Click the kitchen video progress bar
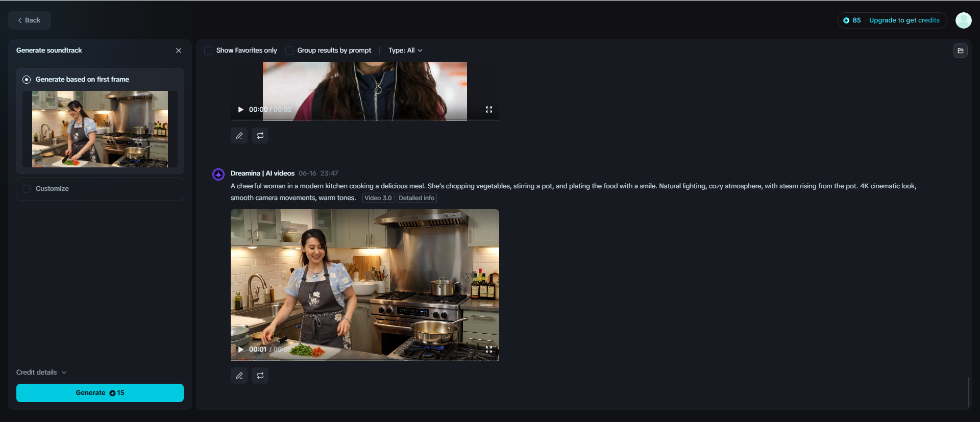Viewport: 980px width, 422px height. 365,360
